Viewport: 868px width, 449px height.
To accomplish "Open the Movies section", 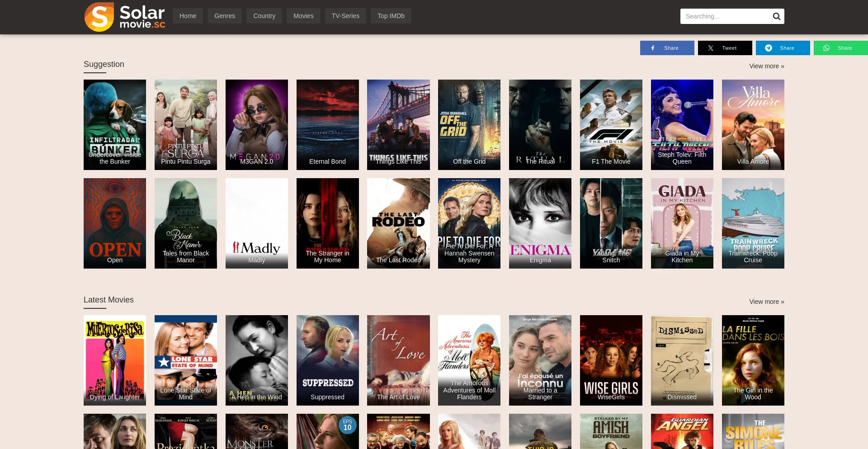I will [x=303, y=16].
